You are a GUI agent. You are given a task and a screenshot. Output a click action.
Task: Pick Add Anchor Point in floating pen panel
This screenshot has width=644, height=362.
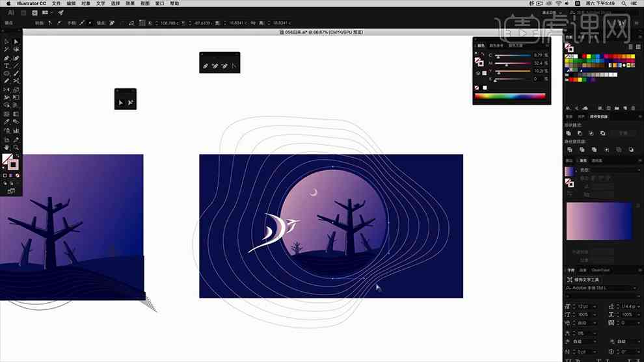click(215, 66)
